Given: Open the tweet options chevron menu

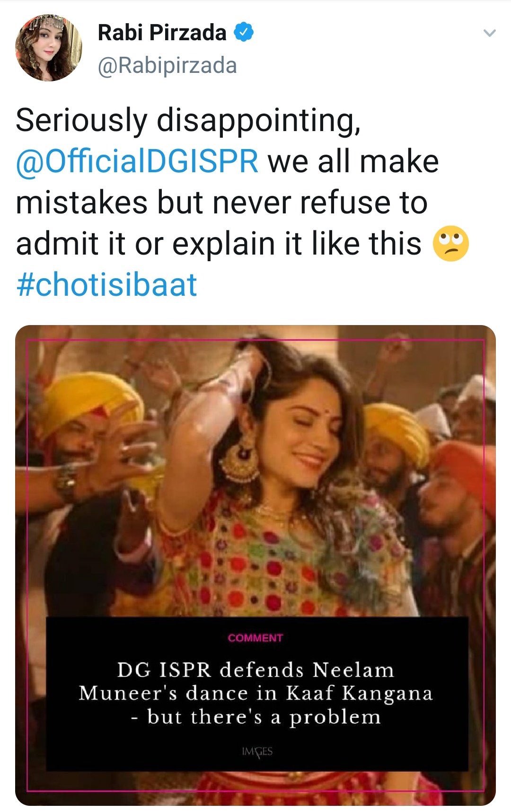Looking at the screenshot, I should tap(490, 33).
